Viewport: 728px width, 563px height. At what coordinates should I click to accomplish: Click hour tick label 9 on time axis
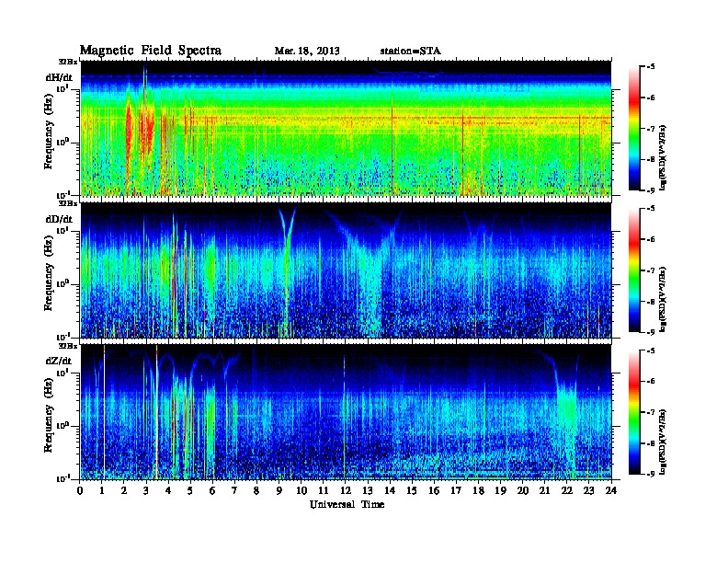coord(279,491)
